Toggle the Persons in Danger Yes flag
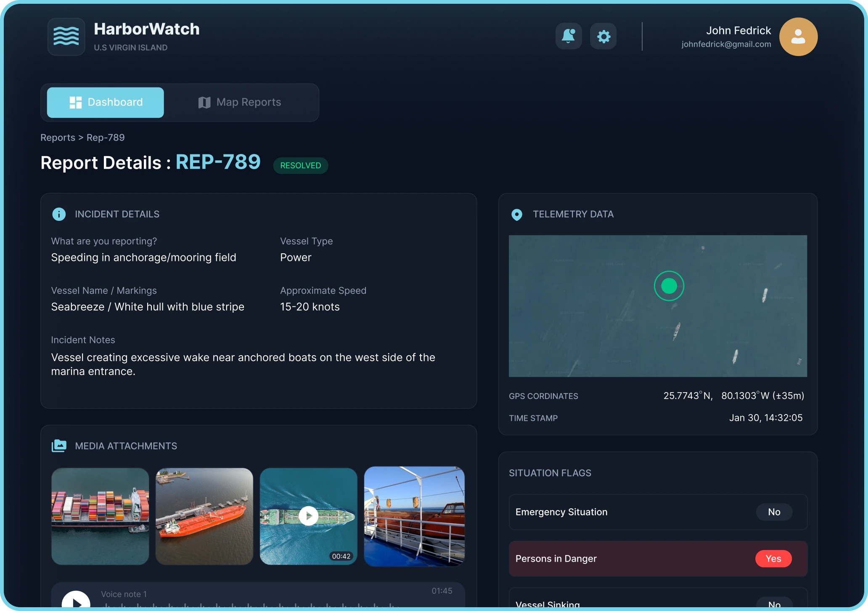The width and height of the screenshot is (868, 611). (773, 559)
